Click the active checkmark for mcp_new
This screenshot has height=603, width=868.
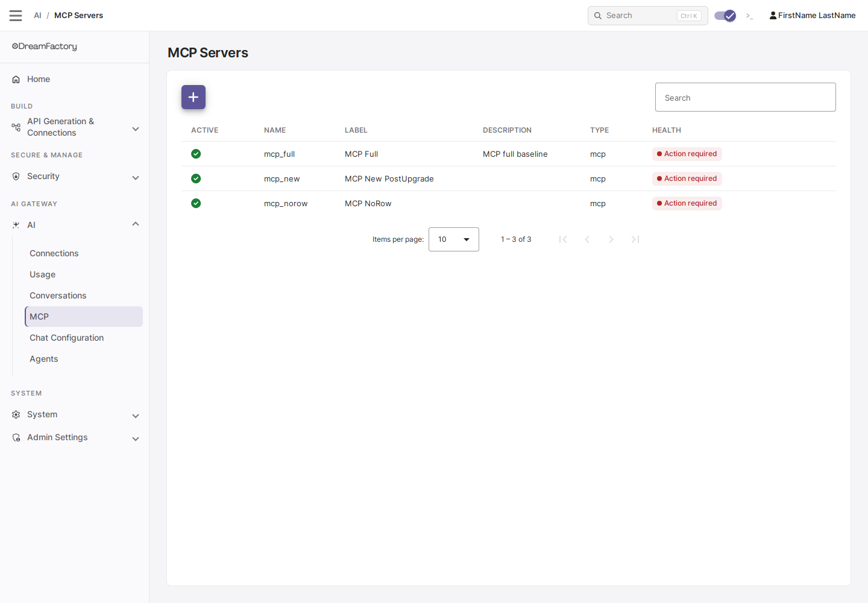pyautogui.click(x=196, y=178)
